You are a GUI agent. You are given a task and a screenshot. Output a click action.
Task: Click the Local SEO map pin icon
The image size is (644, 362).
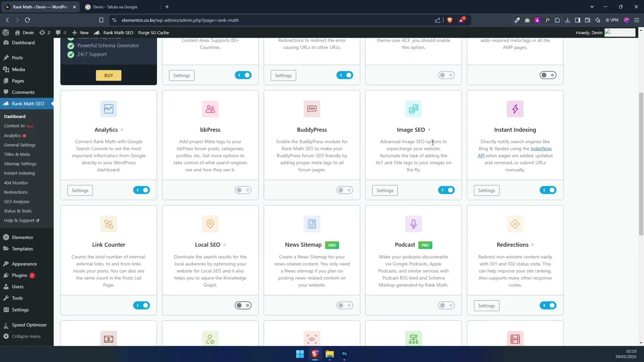(210, 224)
